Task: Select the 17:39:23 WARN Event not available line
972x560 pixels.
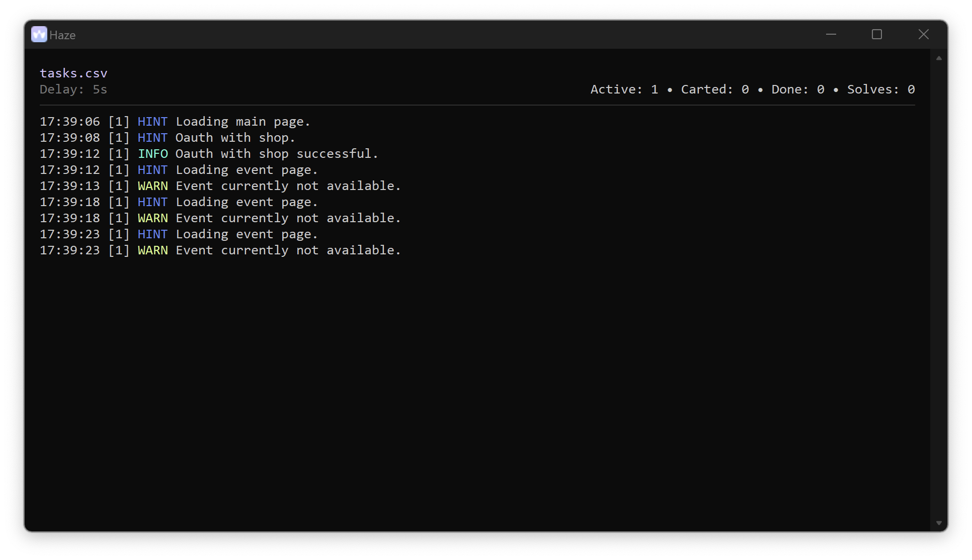Action: click(220, 250)
